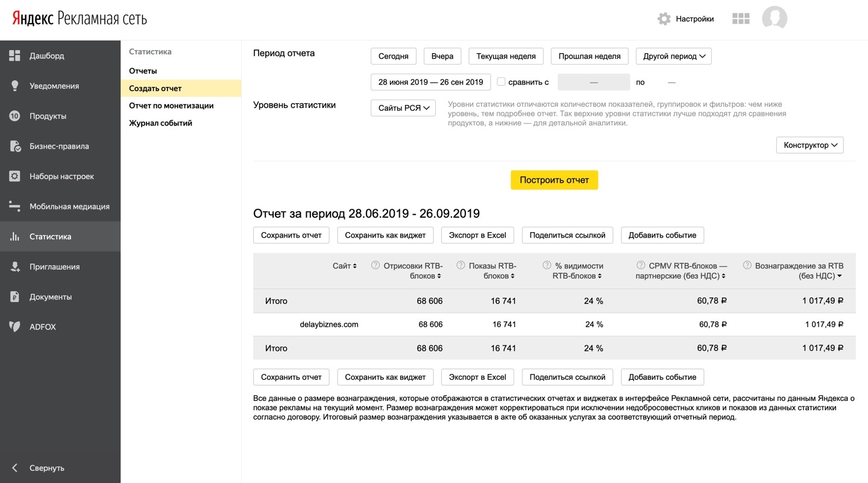Viewport: 868px width, 483px height.
Task: Click the lower Добавить событие button
Action: (662, 377)
